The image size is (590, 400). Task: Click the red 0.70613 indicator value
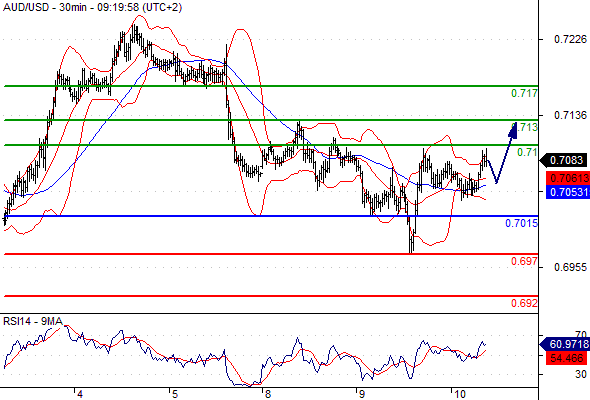(x=568, y=178)
